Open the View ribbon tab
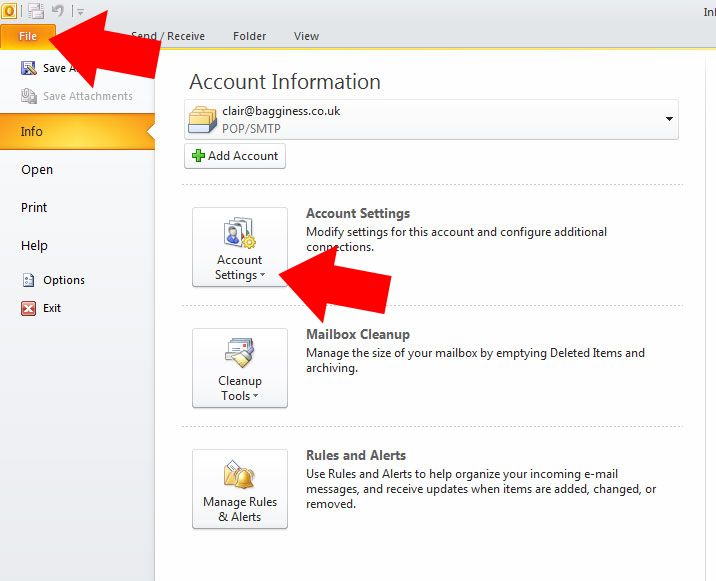 pos(306,36)
